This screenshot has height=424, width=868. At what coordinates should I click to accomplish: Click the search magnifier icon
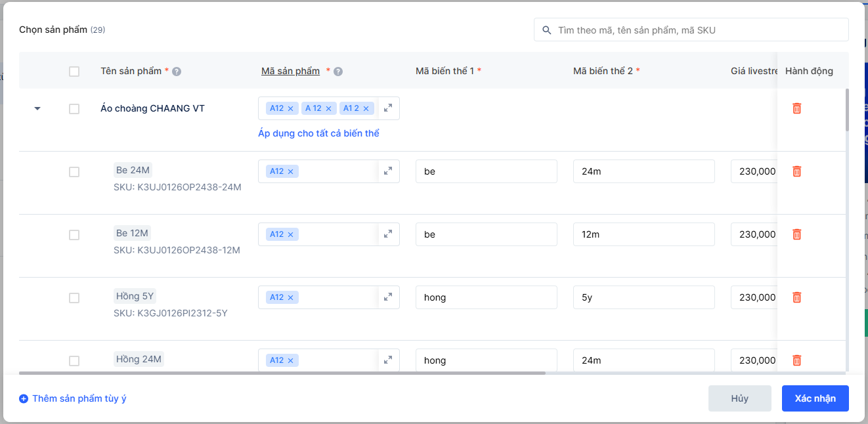tap(546, 30)
